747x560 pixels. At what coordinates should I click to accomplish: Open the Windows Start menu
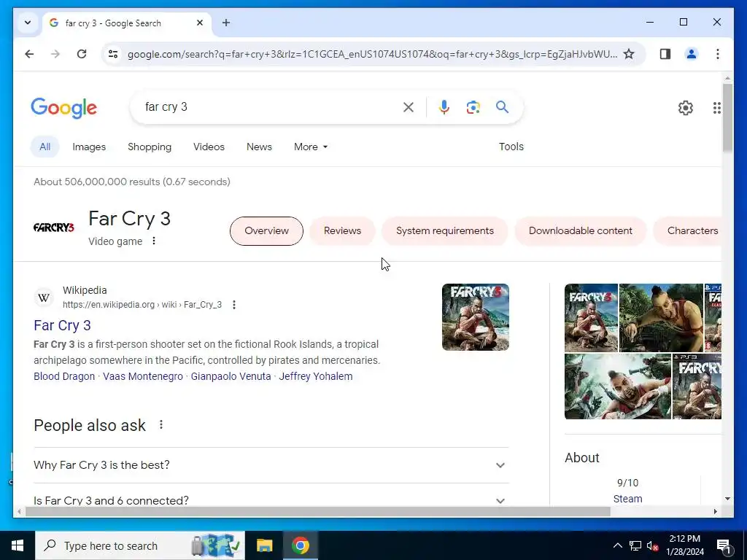pyautogui.click(x=18, y=545)
